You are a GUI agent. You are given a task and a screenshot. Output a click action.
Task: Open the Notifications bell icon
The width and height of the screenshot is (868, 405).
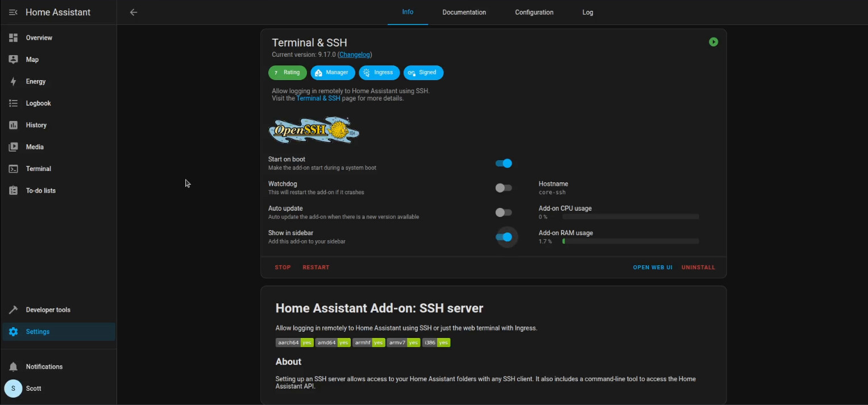click(13, 367)
